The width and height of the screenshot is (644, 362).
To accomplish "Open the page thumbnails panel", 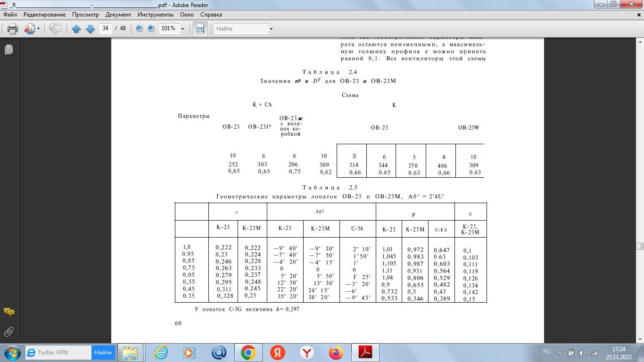I will 8,49.
